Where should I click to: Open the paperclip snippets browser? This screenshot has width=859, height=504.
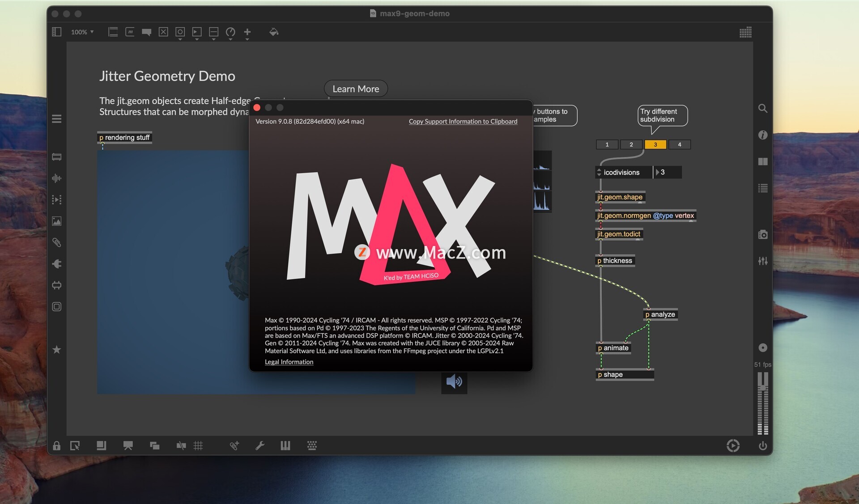[56, 242]
